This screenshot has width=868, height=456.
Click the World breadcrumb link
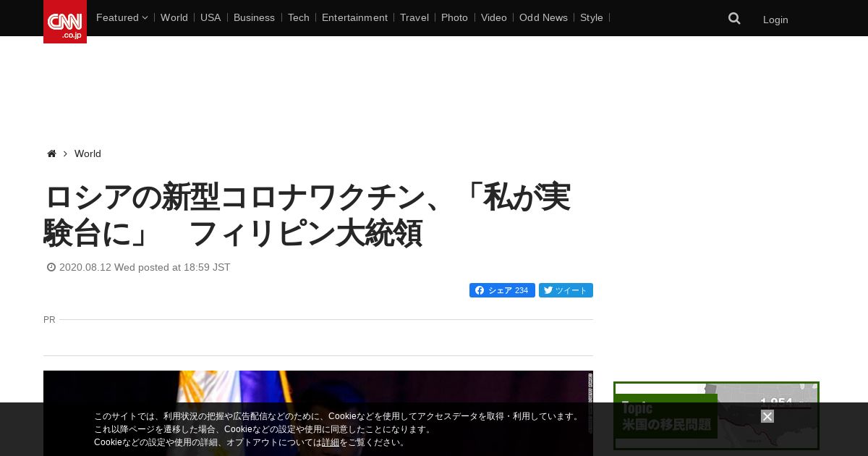(88, 153)
